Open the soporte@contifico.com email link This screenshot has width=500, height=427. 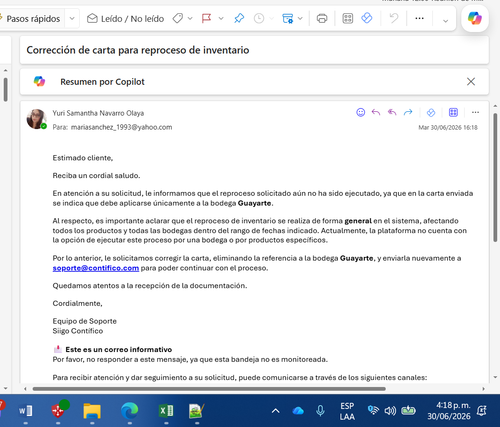(96, 268)
